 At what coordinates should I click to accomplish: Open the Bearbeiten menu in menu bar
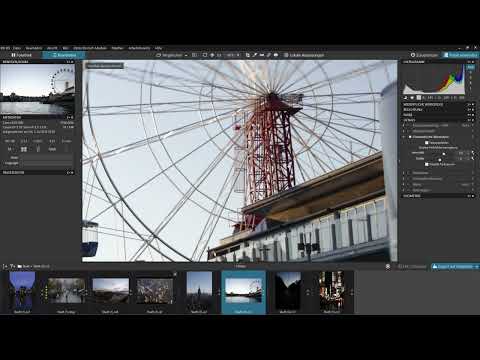[34, 48]
